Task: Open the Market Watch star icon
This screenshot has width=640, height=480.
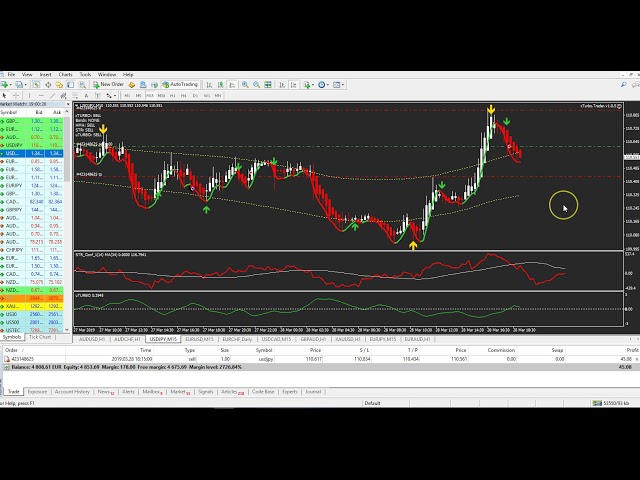Action: (37, 84)
